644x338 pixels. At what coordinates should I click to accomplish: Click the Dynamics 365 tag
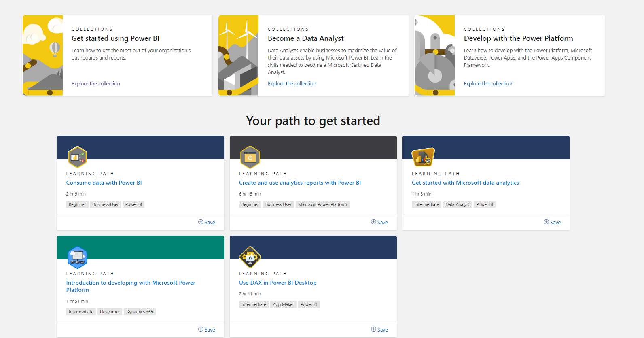(140, 312)
